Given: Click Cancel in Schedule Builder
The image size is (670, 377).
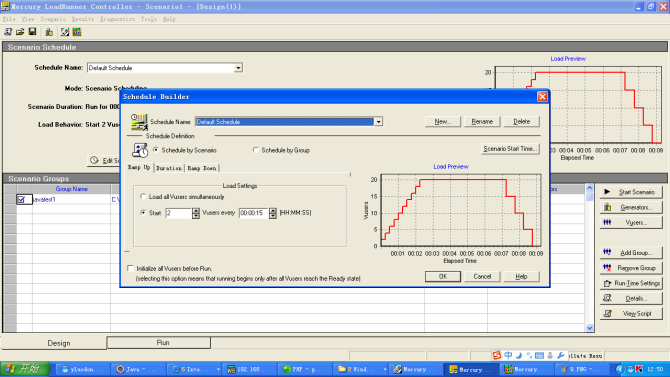Looking at the screenshot, I should tap(482, 277).
